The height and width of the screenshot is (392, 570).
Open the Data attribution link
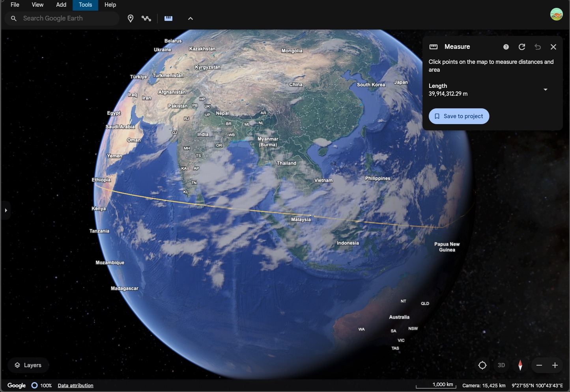click(75, 385)
